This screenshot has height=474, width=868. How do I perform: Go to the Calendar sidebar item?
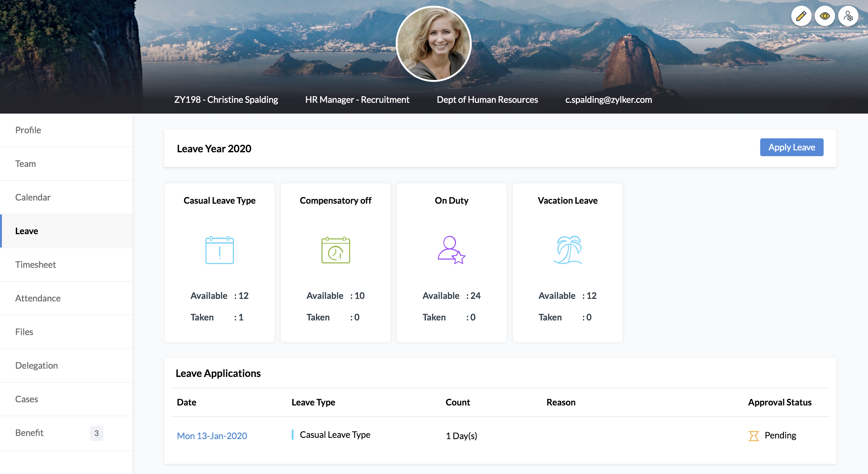[x=33, y=197]
